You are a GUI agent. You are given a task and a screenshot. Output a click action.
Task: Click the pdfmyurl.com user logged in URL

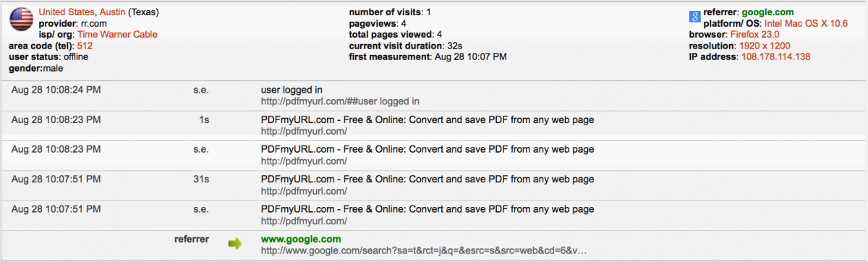pos(340,102)
